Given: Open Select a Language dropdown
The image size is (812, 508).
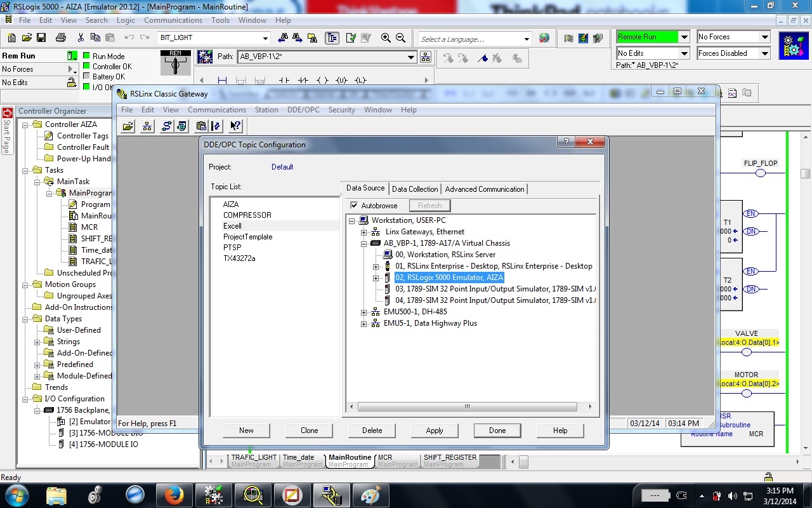Looking at the screenshot, I should click(527, 39).
